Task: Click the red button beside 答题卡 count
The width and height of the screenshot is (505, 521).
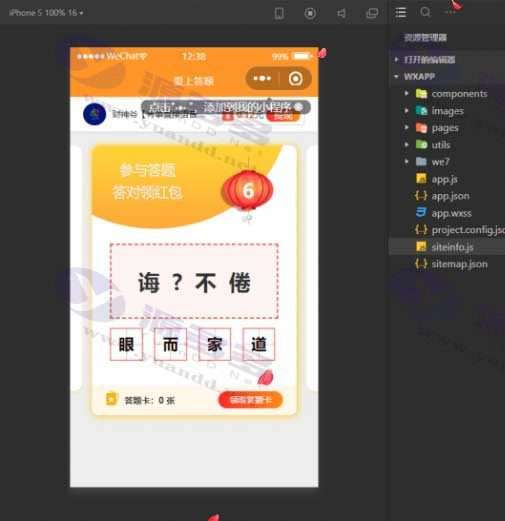Action: click(x=250, y=400)
